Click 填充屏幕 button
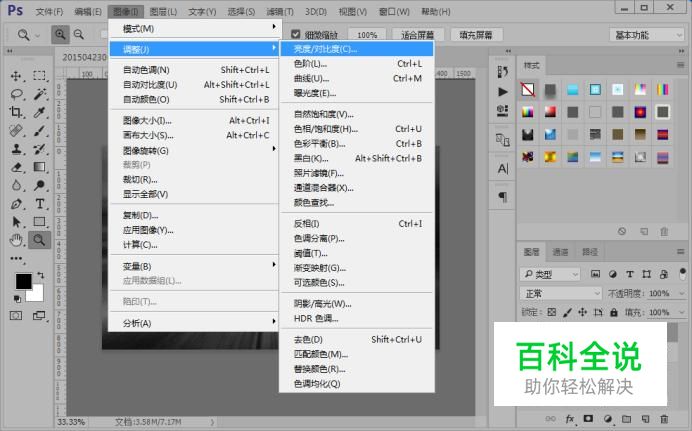The image size is (692, 431). click(475, 35)
